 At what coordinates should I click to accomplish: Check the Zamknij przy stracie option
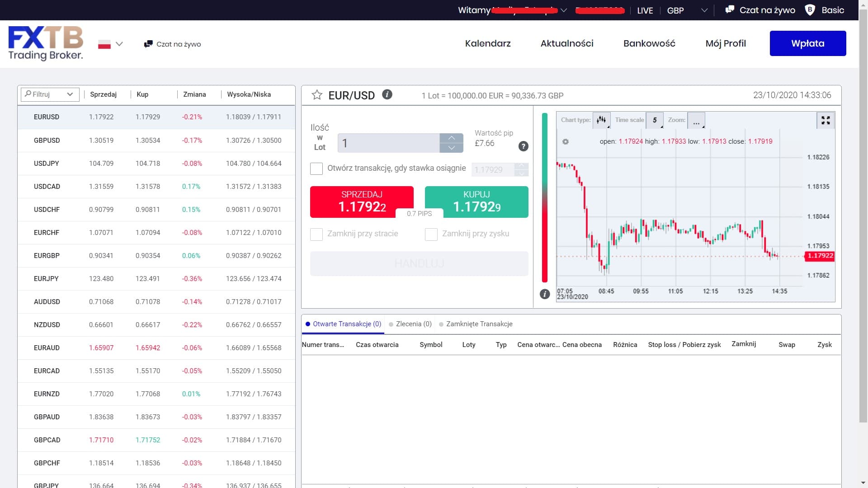(x=316, y=235)
